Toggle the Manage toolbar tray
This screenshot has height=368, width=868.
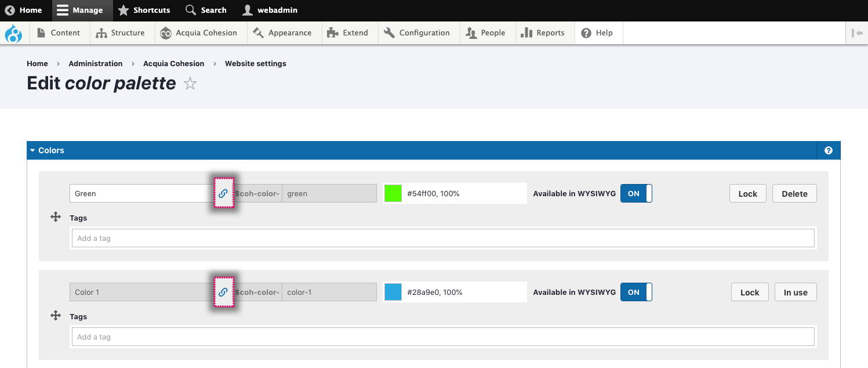(80, 10)
